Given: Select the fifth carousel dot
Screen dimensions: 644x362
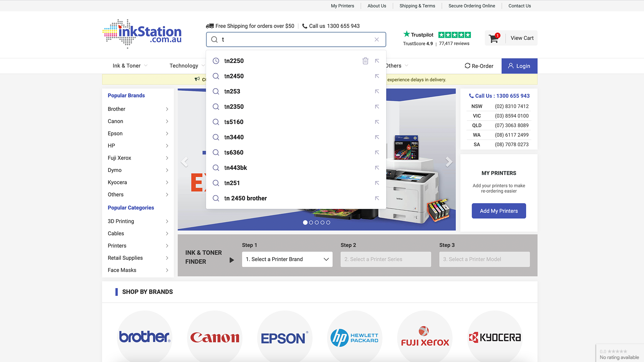Looking at the screenshot, I should tap(328, 223).
